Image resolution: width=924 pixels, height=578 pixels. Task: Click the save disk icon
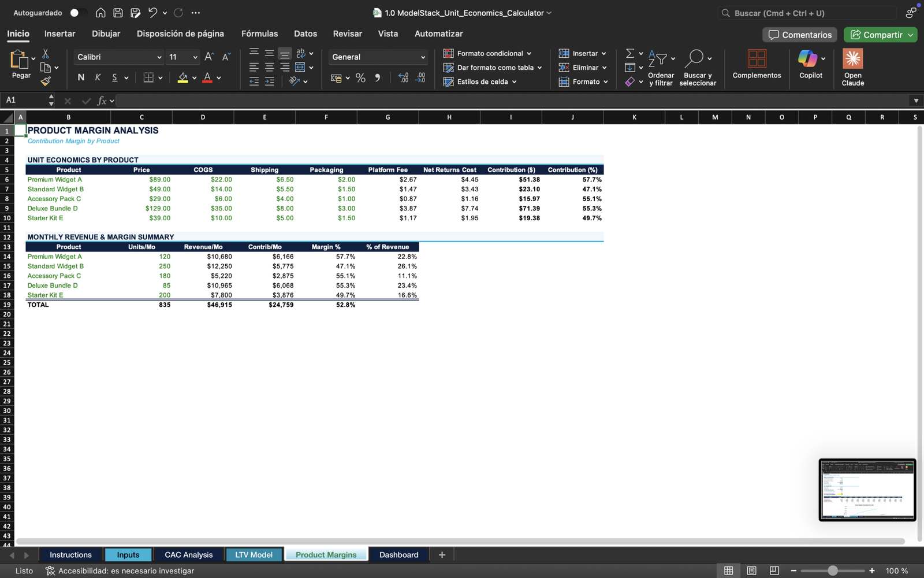[x=118, y=13]
